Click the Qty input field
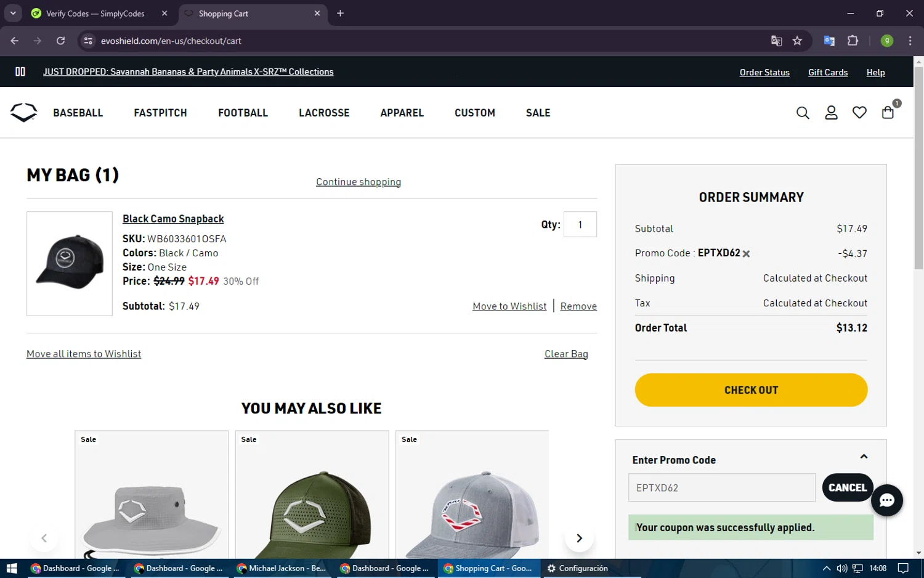 point(580,224)
